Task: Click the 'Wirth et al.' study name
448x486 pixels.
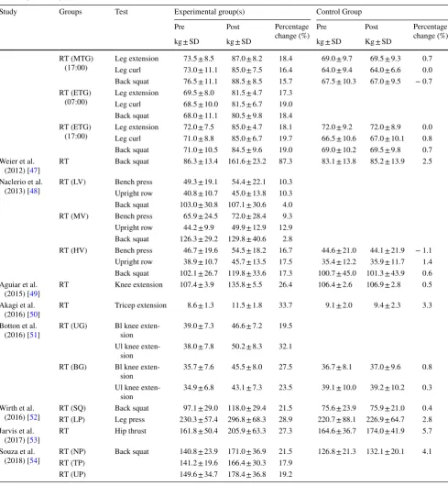Action: pyautogui.click(x=17, y=408)
